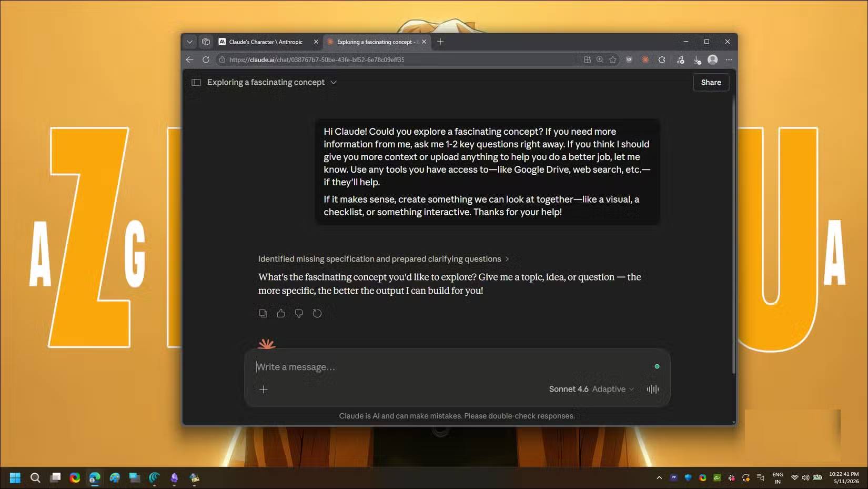Add an attachment with the plus icon
Screen dimensions: 868x489
pyautogui.click(x=264, y=390)
